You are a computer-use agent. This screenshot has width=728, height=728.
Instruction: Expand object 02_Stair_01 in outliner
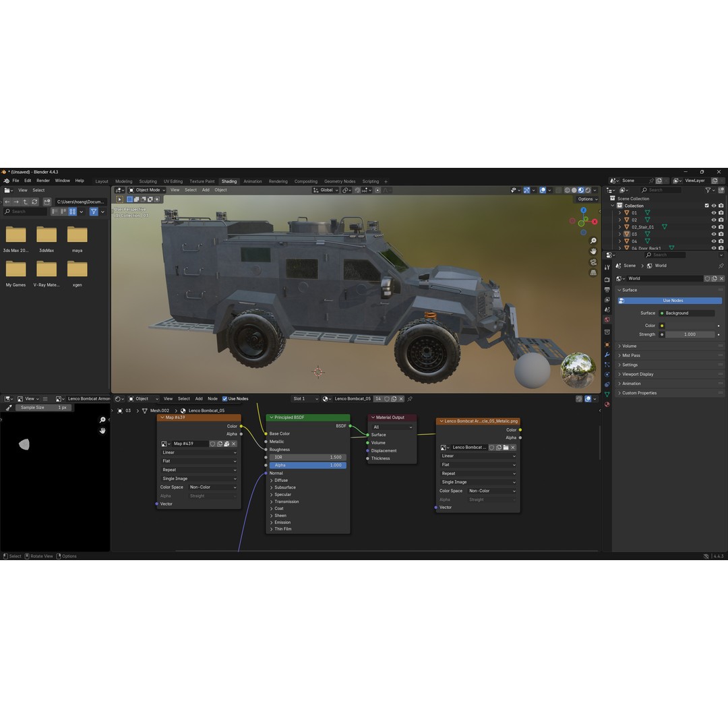tap(619, 228)
